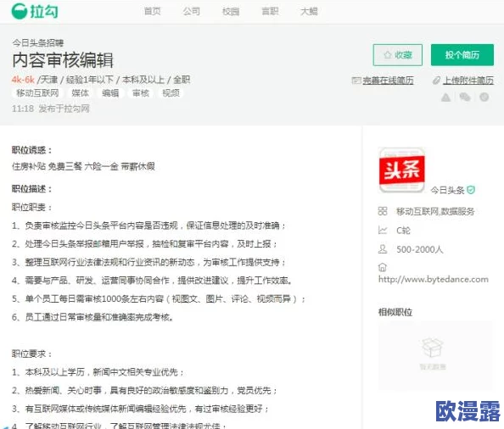
Task: Select the 移动互联网 tag
Action: click(x=37, y=93)
